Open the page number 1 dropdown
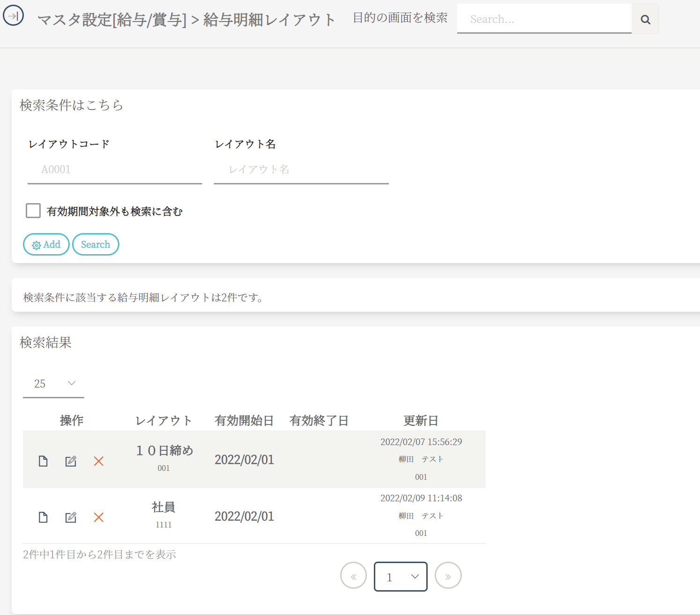Viewport: 700px width, 615px height. click(401, 577)
